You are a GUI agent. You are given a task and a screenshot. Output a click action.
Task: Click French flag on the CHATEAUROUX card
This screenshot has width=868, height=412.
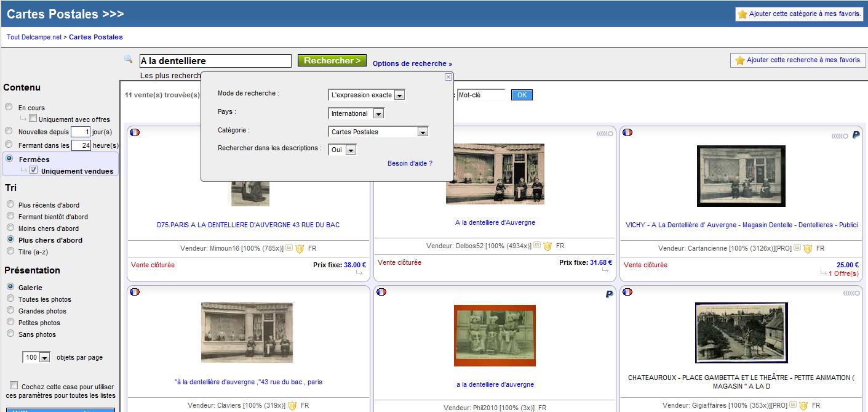point(627,291)
